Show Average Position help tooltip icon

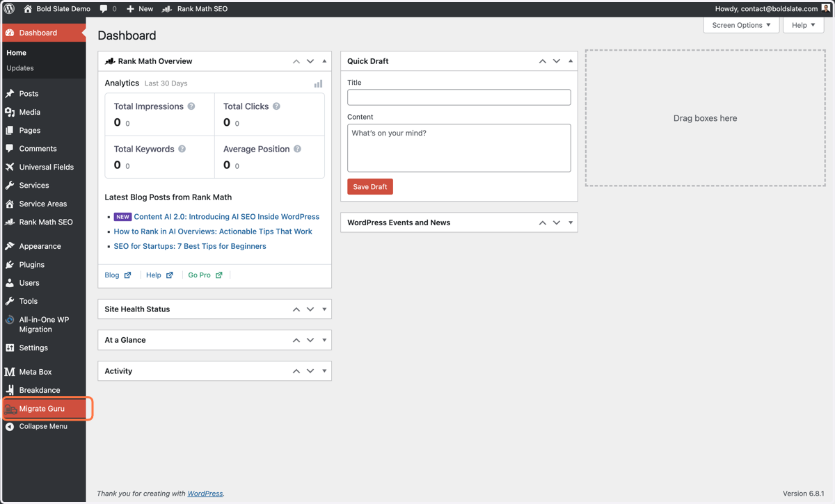pyautogui.click(x=297, y=149)
